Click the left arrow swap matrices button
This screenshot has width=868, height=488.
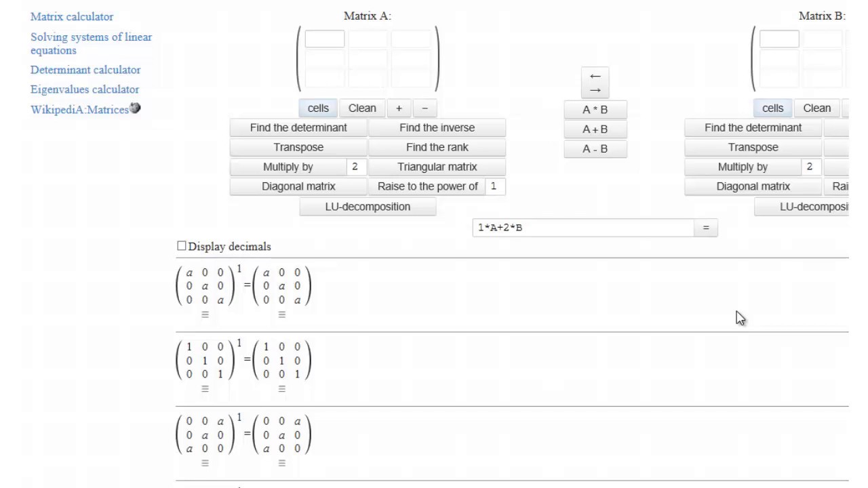pos(595,76)
